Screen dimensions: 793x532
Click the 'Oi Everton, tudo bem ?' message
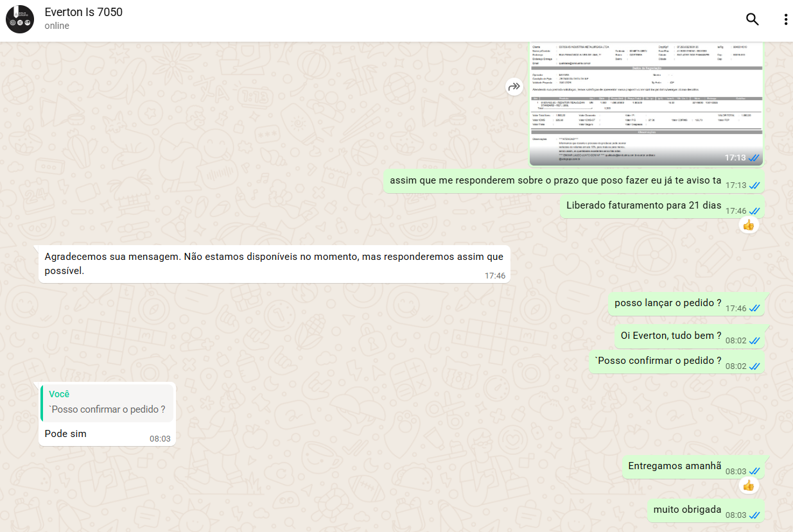[671, 335]
